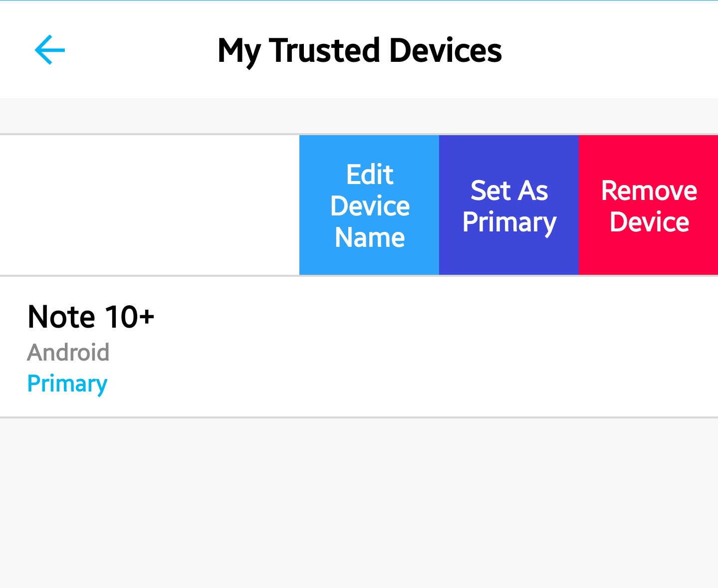This screenshot has width=718, height=588.
Task: Click the word Devices in the title
Action: (445, 50)
